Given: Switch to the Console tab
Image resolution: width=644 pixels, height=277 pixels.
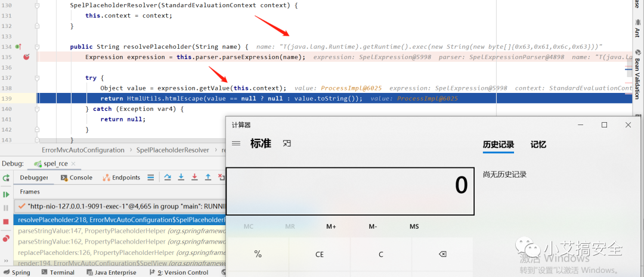Looking at the screenshot, I should (x=76, y=178).
